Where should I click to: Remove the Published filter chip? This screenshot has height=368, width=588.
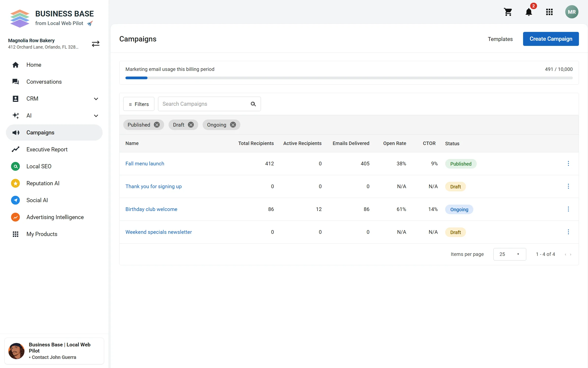click(157, 125)
